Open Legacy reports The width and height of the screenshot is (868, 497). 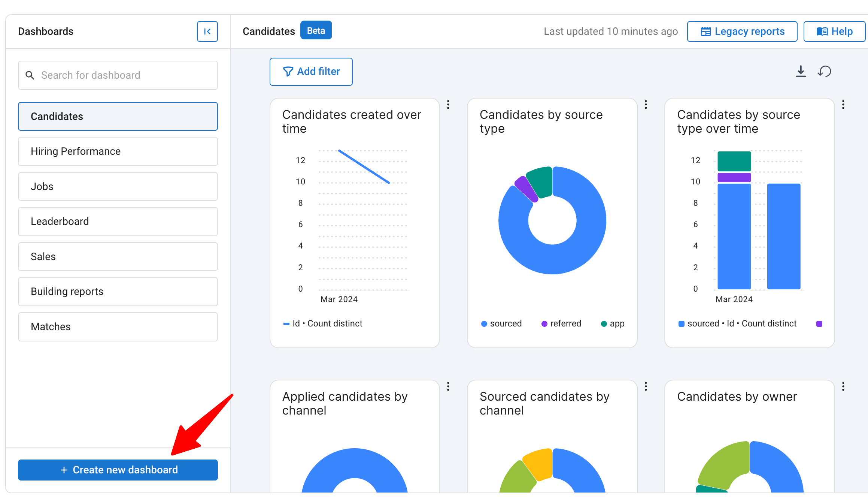[x=742, y=31]
